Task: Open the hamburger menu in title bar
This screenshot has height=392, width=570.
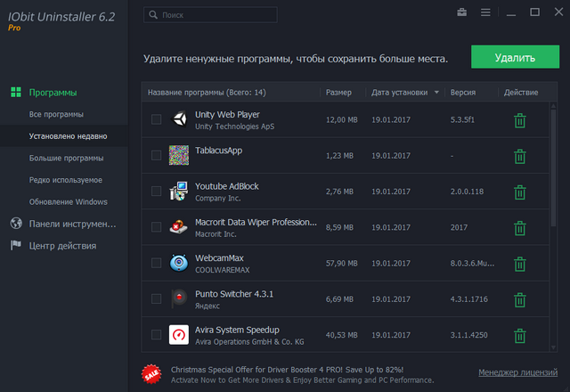Action: click(485, 13)
